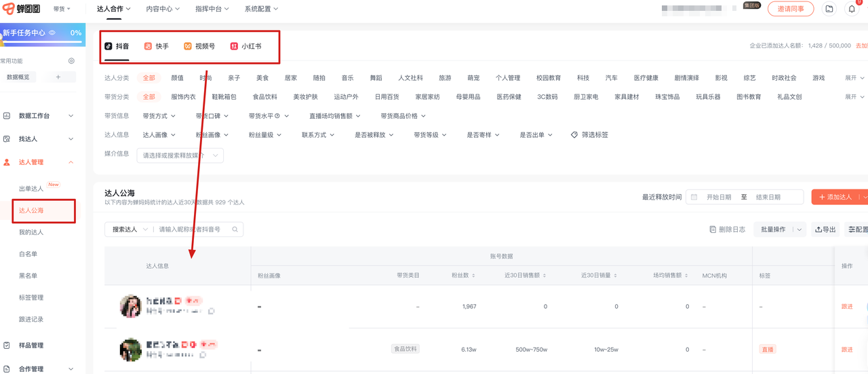Open the 内容中心 top menu
The image size is (868, 374).
pos(163,9)
